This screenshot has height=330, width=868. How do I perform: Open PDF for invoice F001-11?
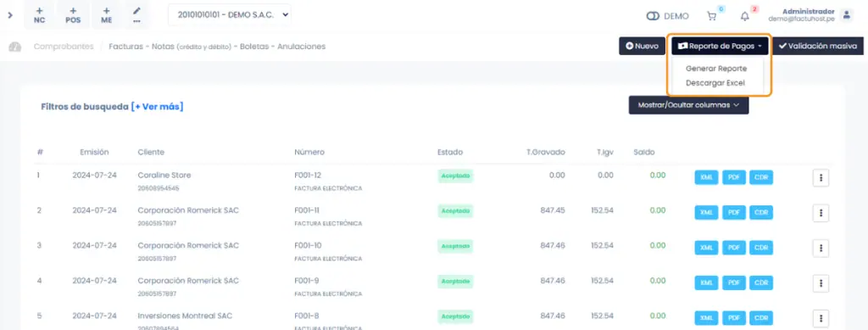coord(733,213)
